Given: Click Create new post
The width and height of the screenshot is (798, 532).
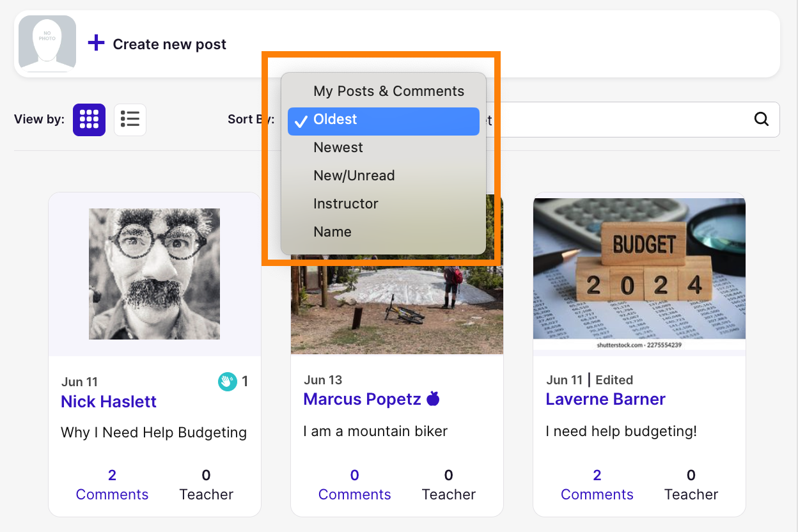Looking at the screenshot, I should point(169,44).
